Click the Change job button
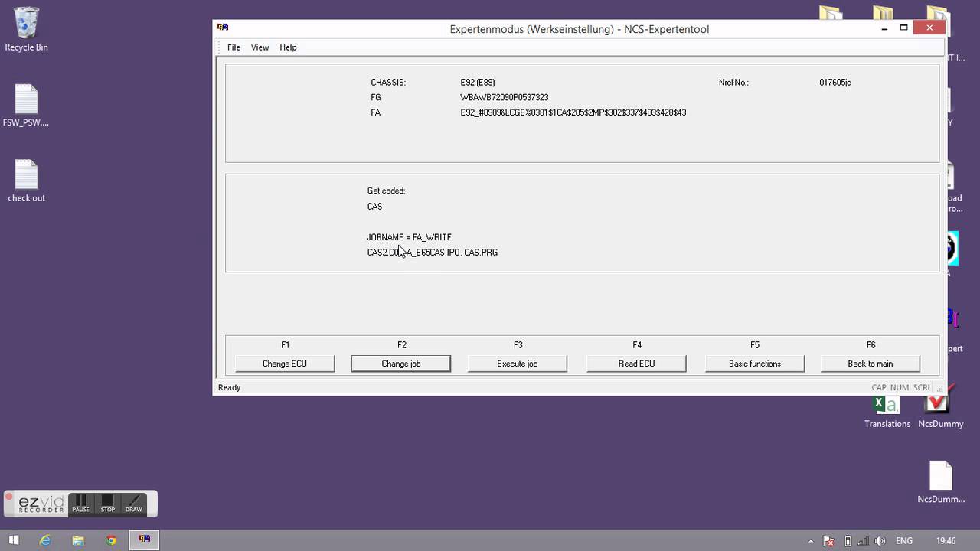Screen dimensions: 980x551 point(401,364)
